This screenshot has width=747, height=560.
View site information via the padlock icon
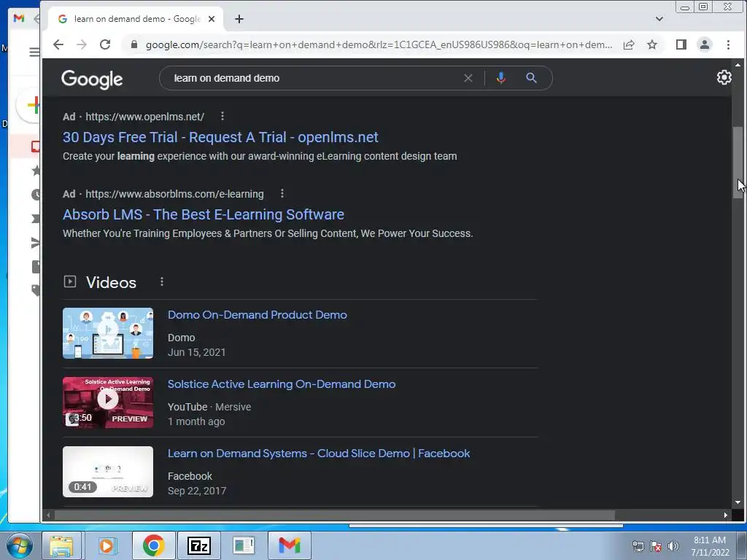tap(134, 44)
